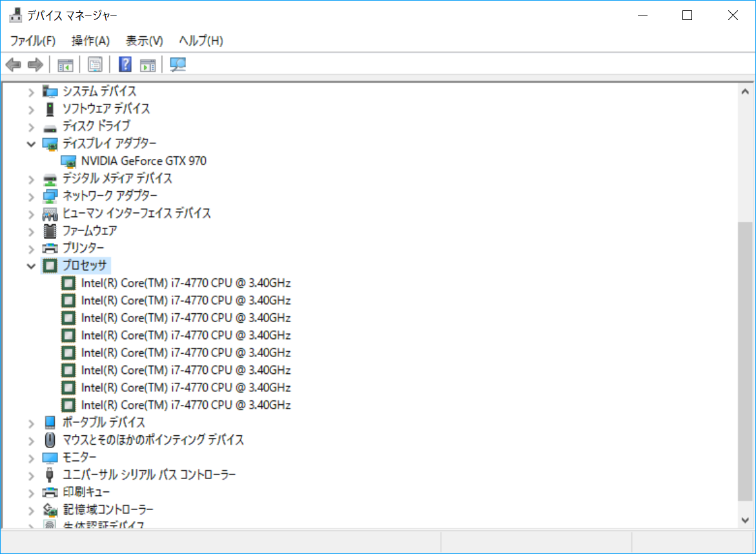This screenshot has width=756, height=554.
Task: Click the 印刷キュー printer icon
Action: 50,492
